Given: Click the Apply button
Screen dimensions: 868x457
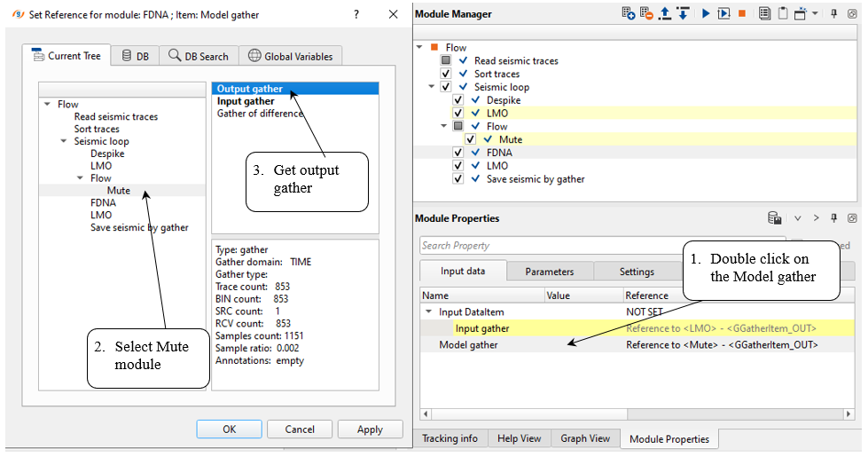Looking at the screenshot, I should (x=370, y=429).
